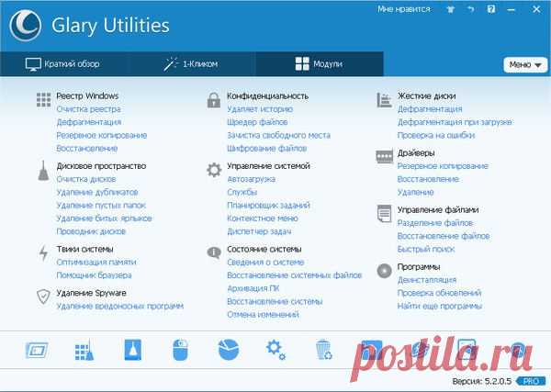Open Шифрование файлов
Screen dimensions: 551x392
pos(267,149)
